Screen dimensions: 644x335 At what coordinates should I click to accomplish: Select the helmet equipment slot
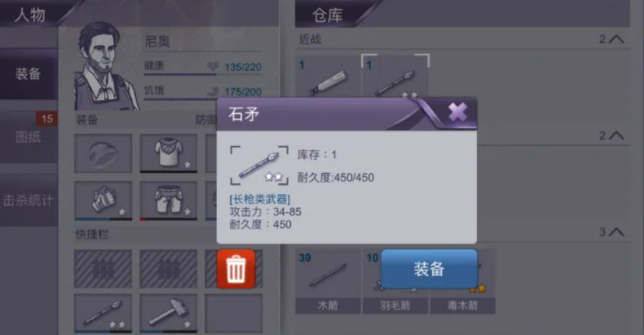pos(103,154)
